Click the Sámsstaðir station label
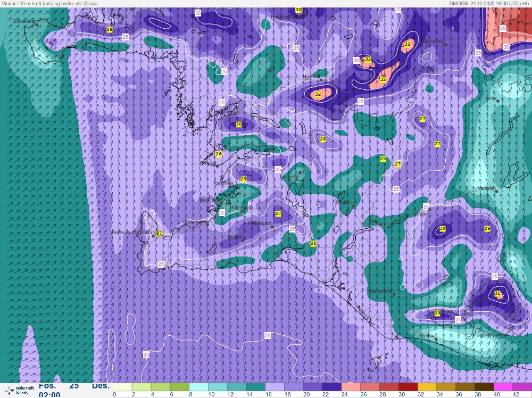 click(x=380, y=291)
